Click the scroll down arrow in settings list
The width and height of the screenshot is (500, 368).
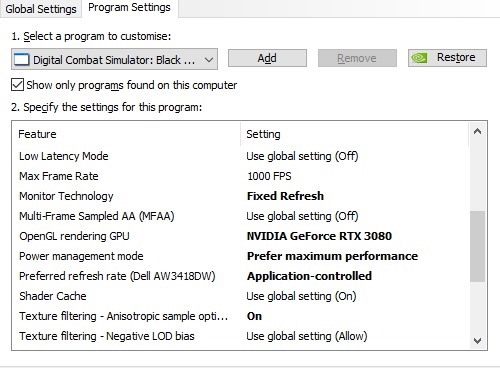pyautogui.click(x=477, y=341)
